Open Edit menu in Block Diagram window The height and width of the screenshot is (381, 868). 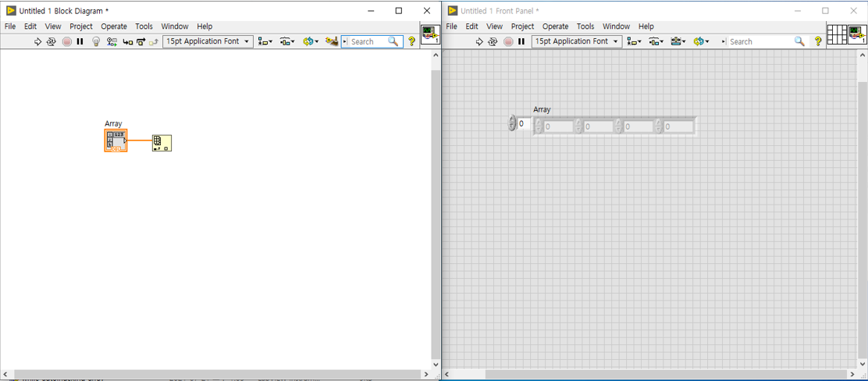30,26
